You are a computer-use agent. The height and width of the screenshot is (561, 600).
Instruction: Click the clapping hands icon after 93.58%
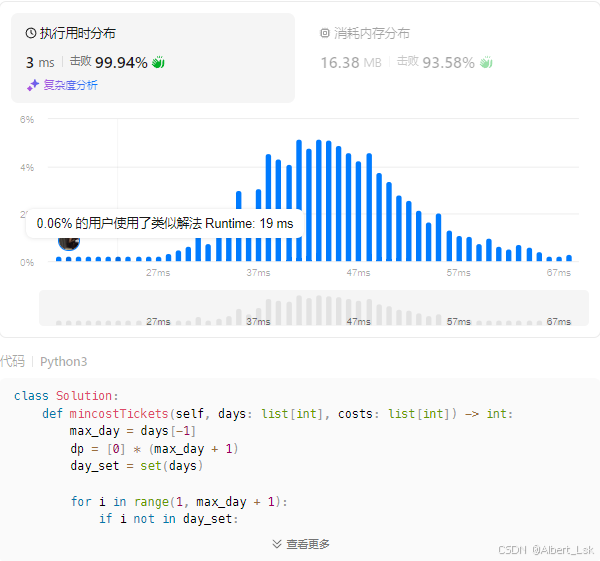click(486, 62)
